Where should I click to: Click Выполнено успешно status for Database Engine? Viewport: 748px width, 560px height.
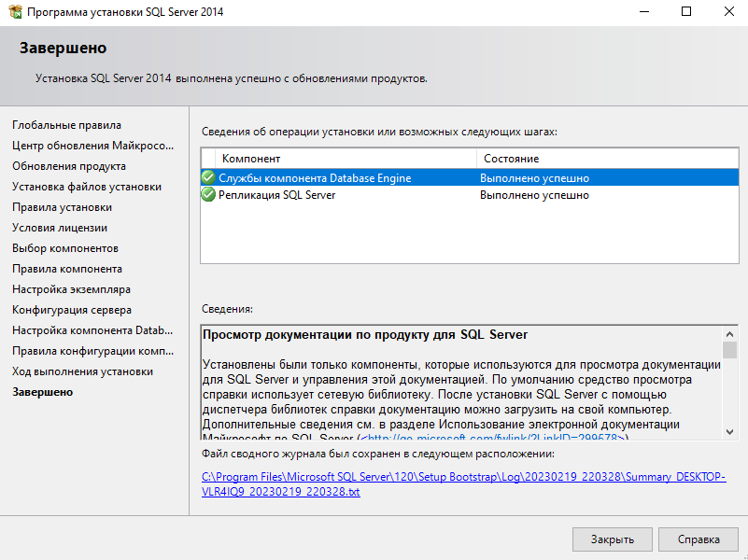point(534,177)
